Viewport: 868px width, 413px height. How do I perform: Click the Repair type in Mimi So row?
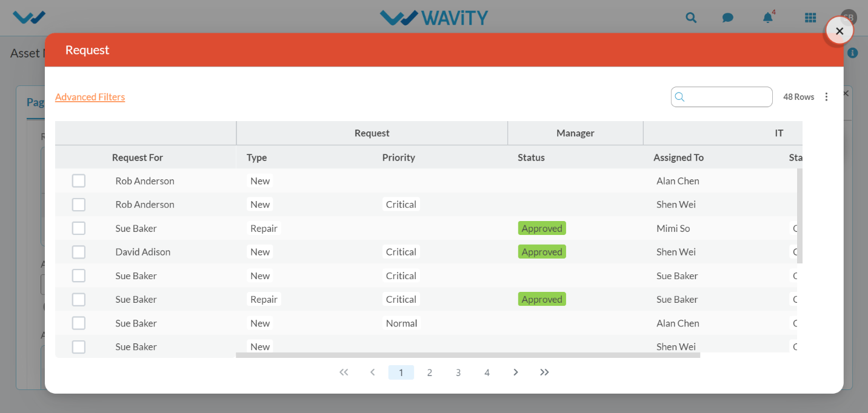(x=264, y=228)
